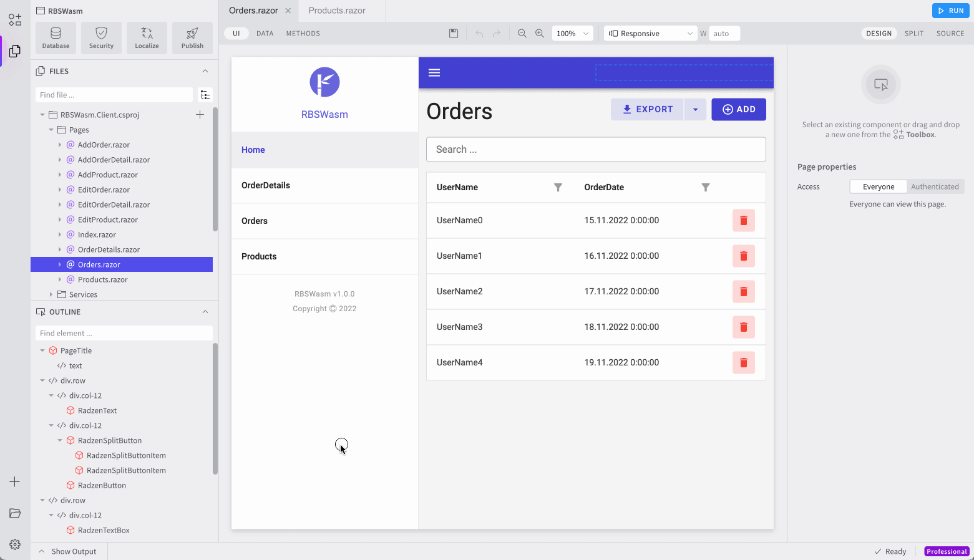
Task: Click the UserName column filter icon
Action: (558, 188)
